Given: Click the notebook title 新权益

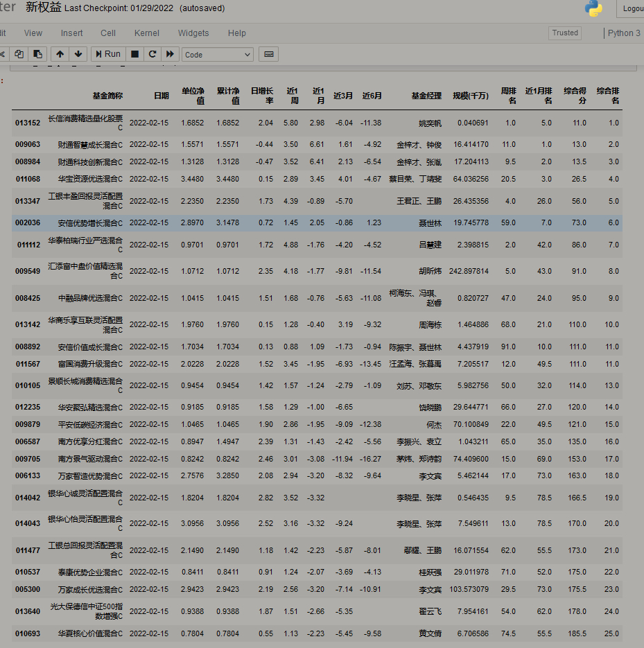Looking at the screenshot, I should coord(44,8).
